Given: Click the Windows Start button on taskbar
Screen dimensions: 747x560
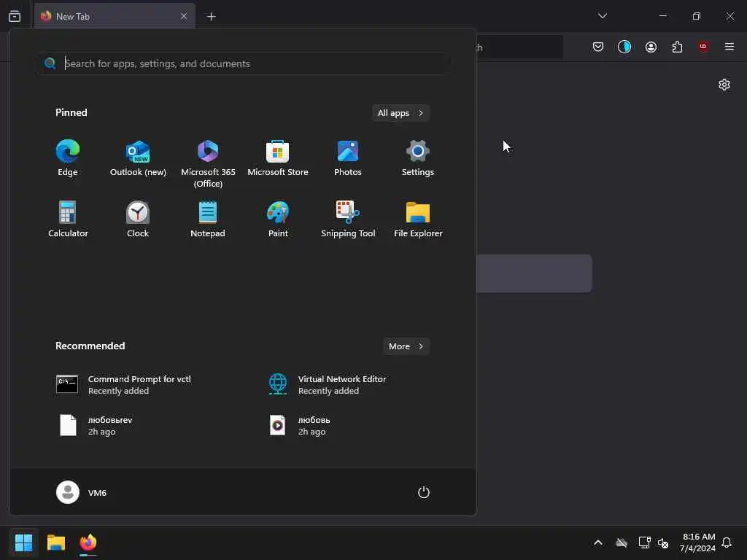Looking at the screenshot, I should 23,542.
